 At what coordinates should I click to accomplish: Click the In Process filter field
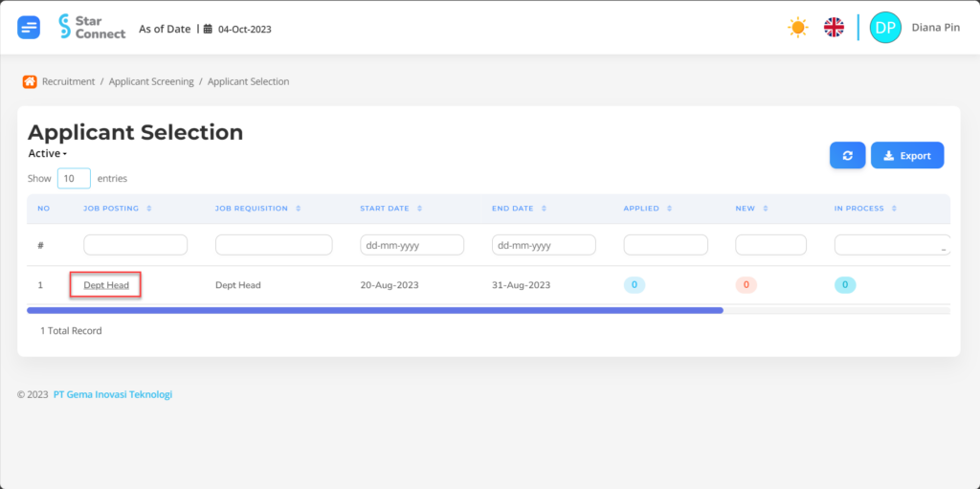point(893,245)
